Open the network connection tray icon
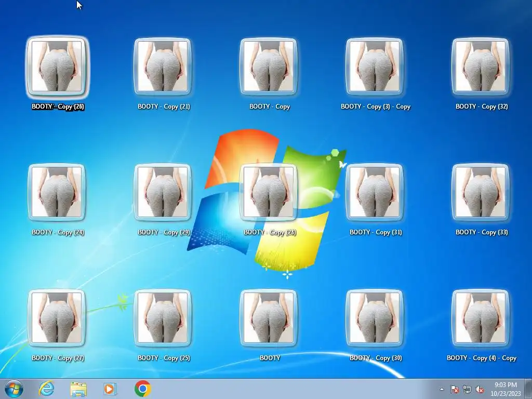The height and width of the screenshot is (399, 532). pyautogui.click(x=467, y=389)
